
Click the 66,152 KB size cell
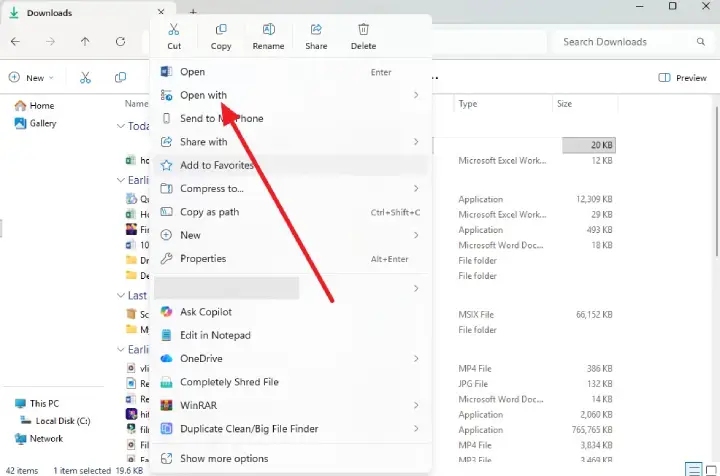pyautogui.click(x=594, y=315)
